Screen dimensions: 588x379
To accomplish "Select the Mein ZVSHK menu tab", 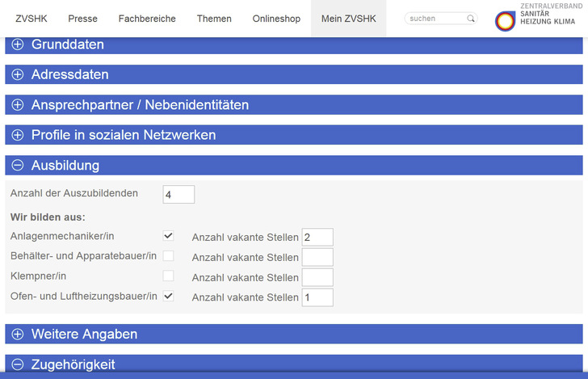I will 348,19.
